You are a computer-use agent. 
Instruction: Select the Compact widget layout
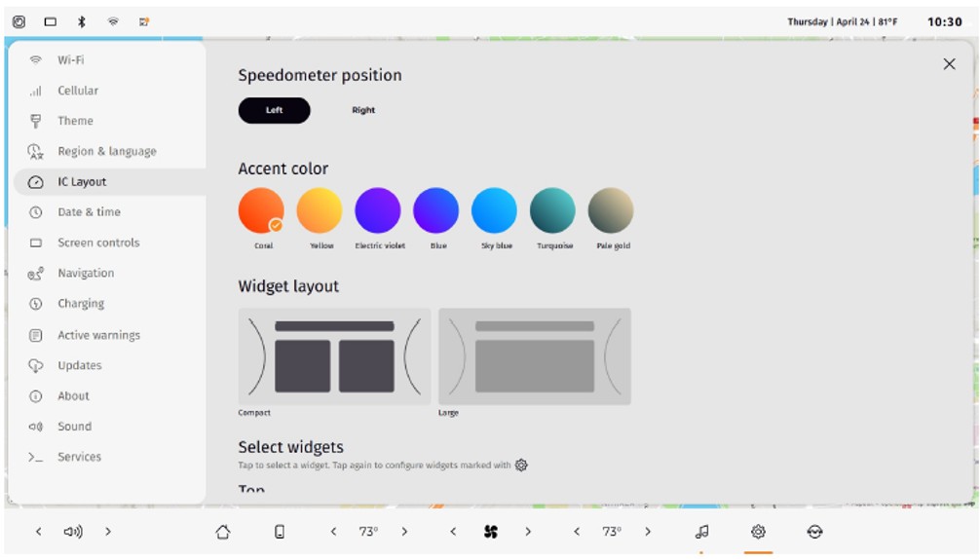pyautogui.click(x=334, y=356)
